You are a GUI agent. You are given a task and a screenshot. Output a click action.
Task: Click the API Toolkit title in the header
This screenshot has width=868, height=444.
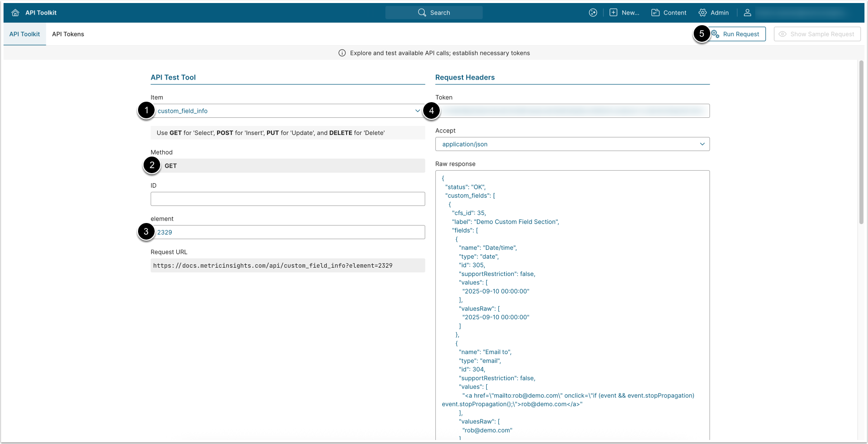click(41, 13)
